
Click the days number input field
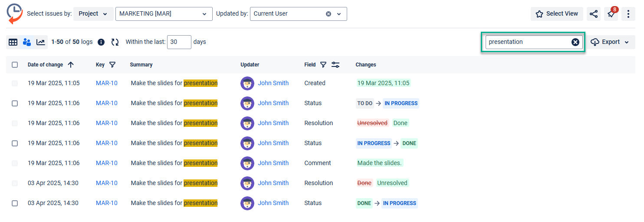coord(179,42)
